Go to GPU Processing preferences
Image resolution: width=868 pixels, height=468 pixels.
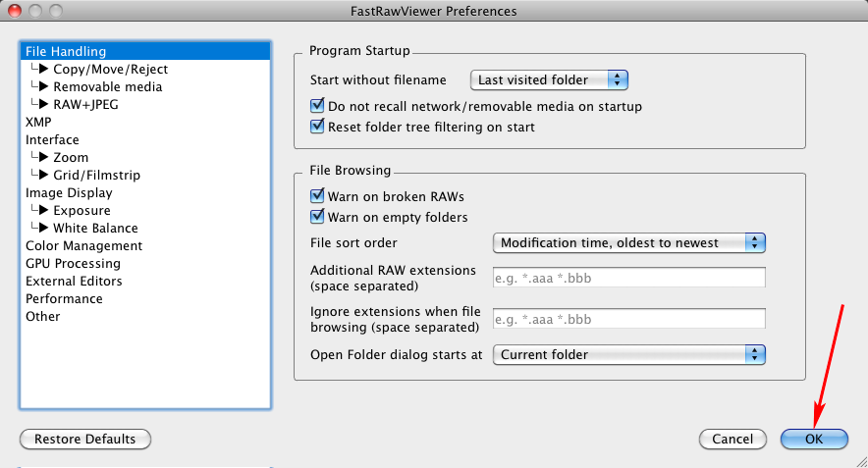coord(73,263)
